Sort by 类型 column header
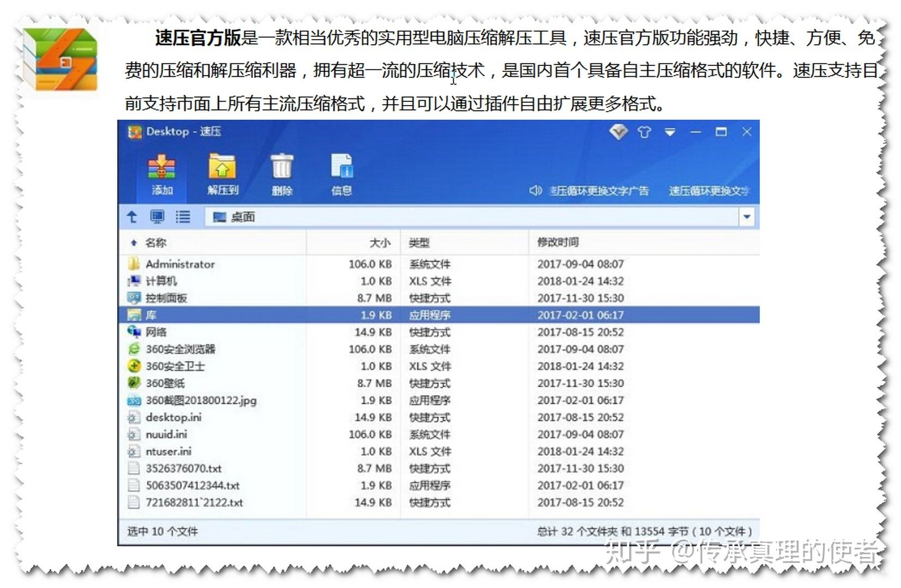This screenshot has height=588, width=901. coord(419,243)
